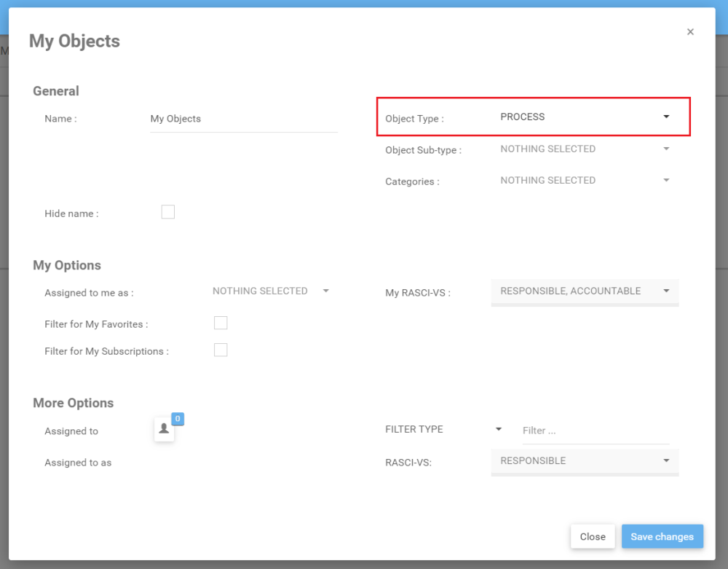Expand the Object Sub-type dropdown
728x569 pixels.
(x=584, y=149)
